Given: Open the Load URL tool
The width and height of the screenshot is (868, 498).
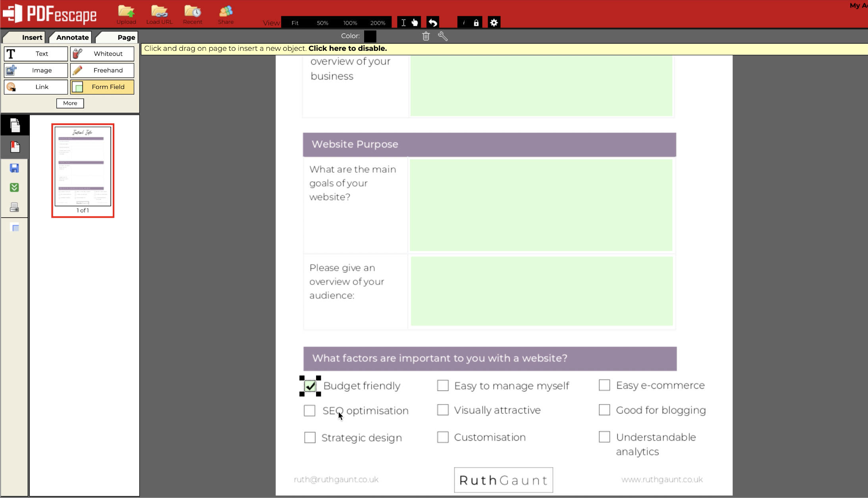Looking at the screenshot, I should 159,12.
